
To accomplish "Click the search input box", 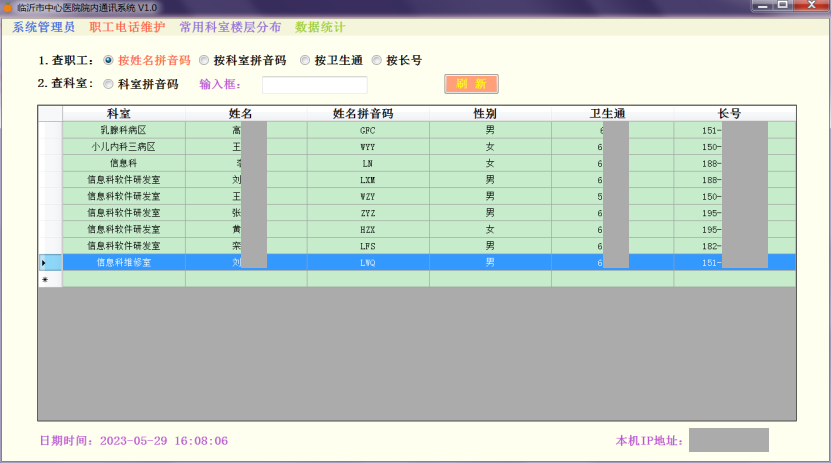I will coord(314,85).
